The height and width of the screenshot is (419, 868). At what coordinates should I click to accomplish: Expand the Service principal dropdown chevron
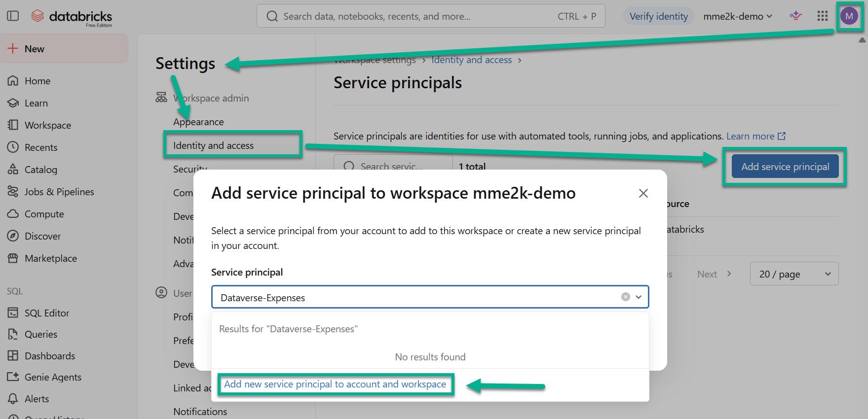pyautogui.click(x=639, y=297)
